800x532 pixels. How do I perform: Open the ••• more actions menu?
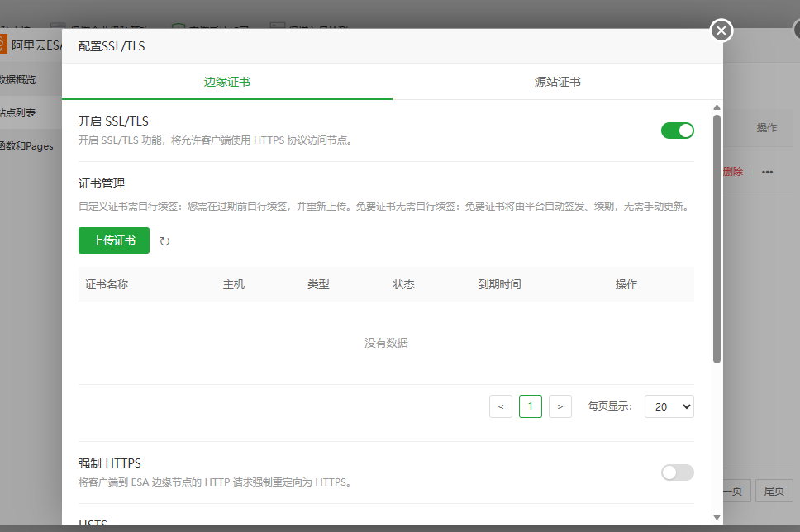coord(767,172)
